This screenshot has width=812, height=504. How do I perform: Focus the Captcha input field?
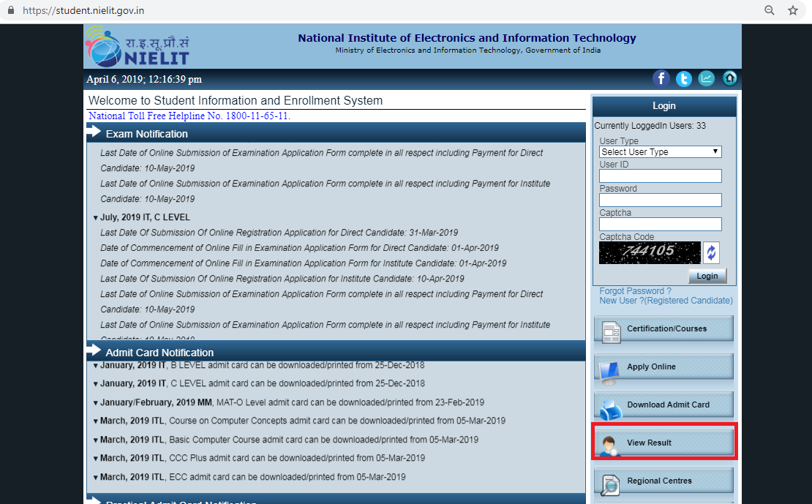point(661,224)
